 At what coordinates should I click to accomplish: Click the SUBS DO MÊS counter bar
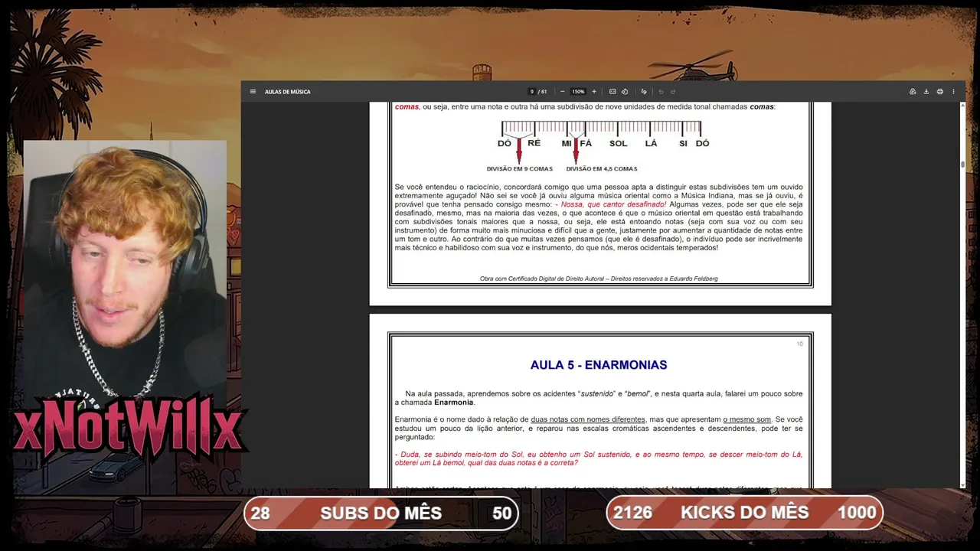381,513
